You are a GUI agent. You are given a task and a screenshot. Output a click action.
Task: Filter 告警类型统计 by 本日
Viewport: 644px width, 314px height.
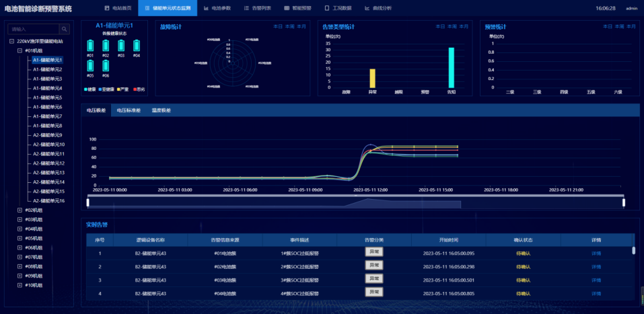[440, 26]
